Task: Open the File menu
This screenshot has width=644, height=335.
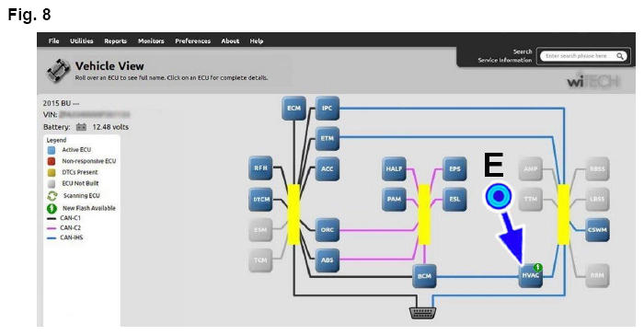Action: [53, 41]
